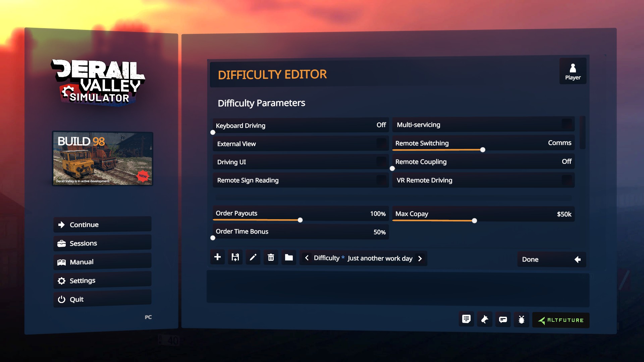Click the Altfuture logo button

[560, 320]
